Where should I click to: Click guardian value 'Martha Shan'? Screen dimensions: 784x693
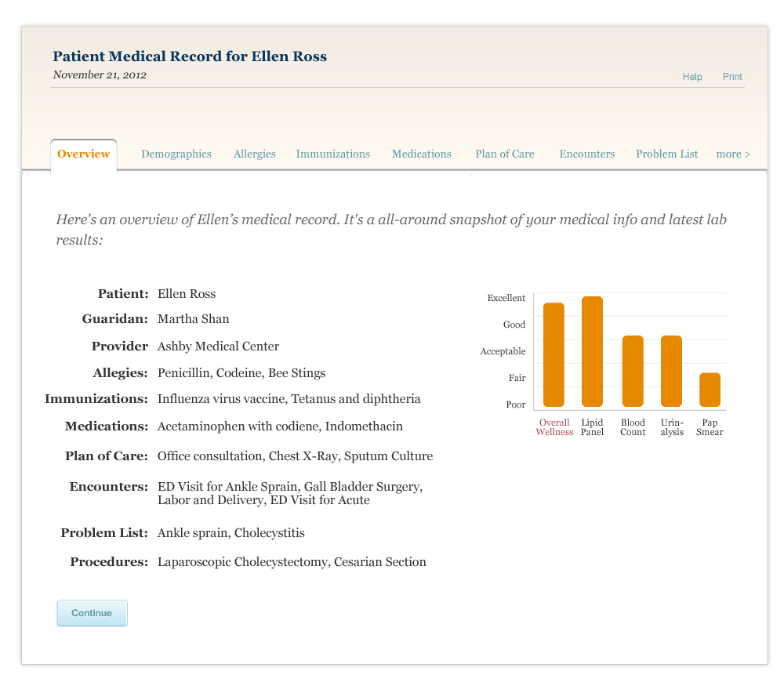click(x=193, y=319)
